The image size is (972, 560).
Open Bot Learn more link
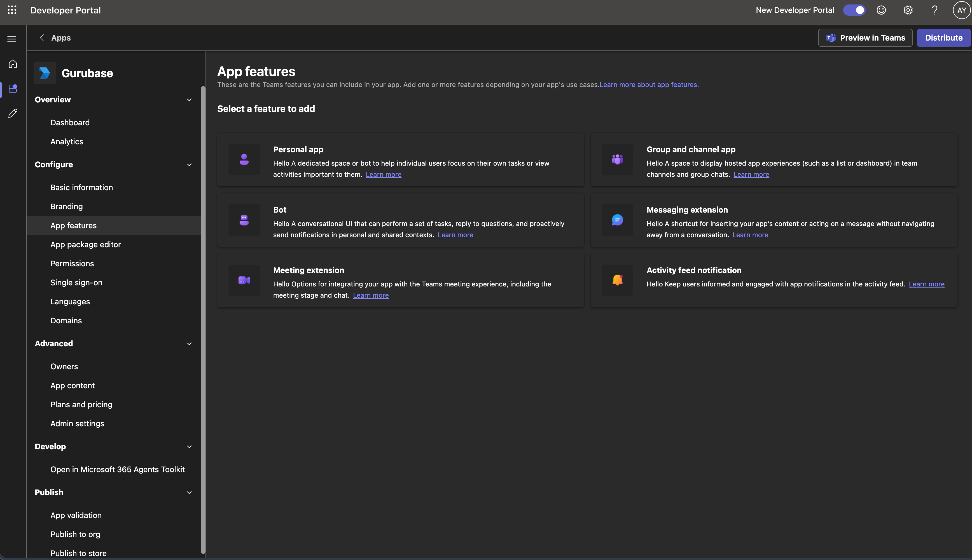pyautogui.click(x=455, y=235)
